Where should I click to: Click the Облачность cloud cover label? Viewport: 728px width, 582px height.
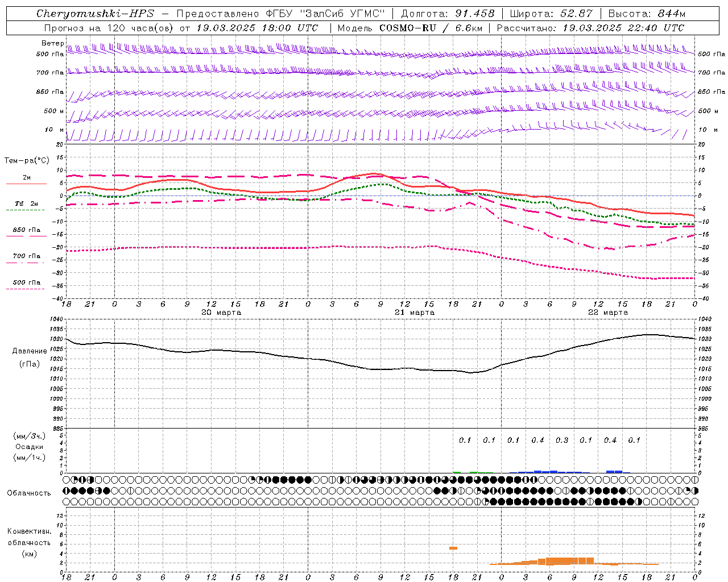pos(29,493)
